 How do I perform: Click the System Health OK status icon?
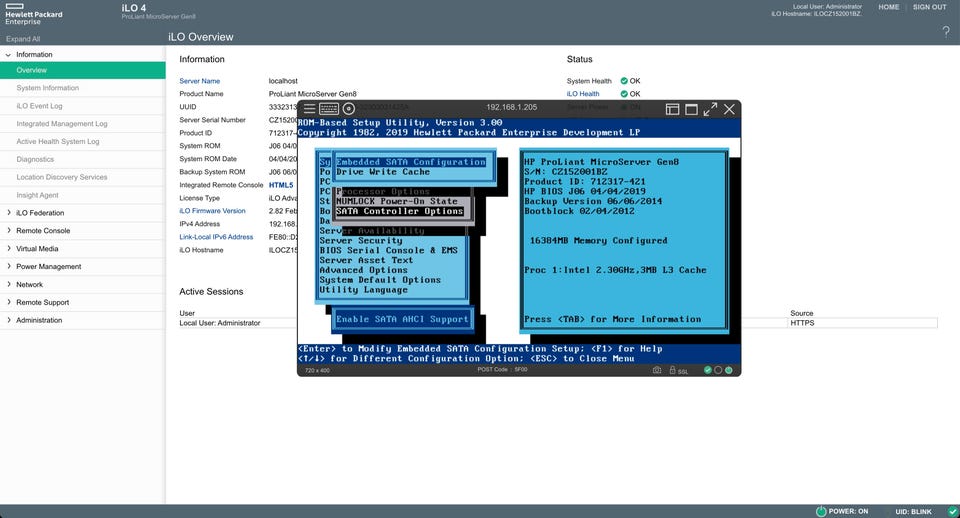(624, 81)
